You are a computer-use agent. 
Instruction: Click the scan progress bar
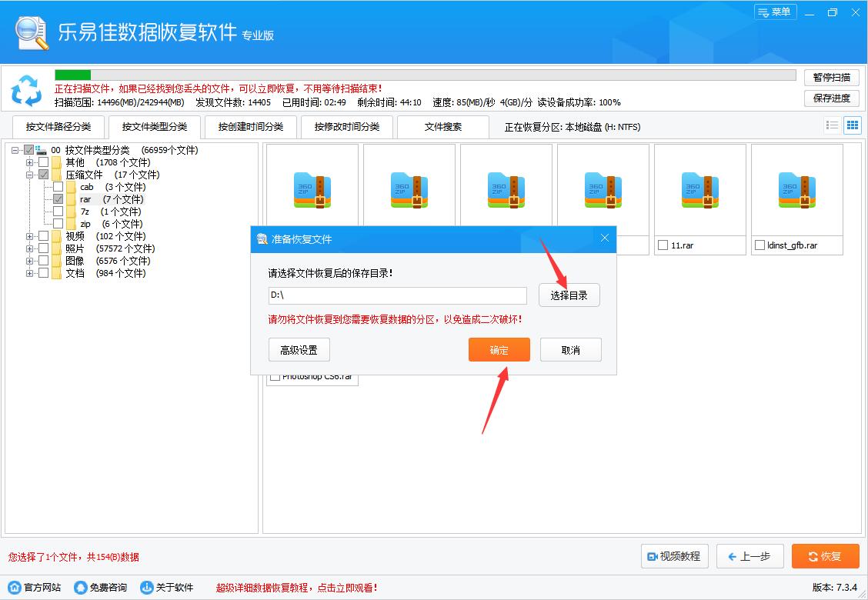(x=425, y=75)
